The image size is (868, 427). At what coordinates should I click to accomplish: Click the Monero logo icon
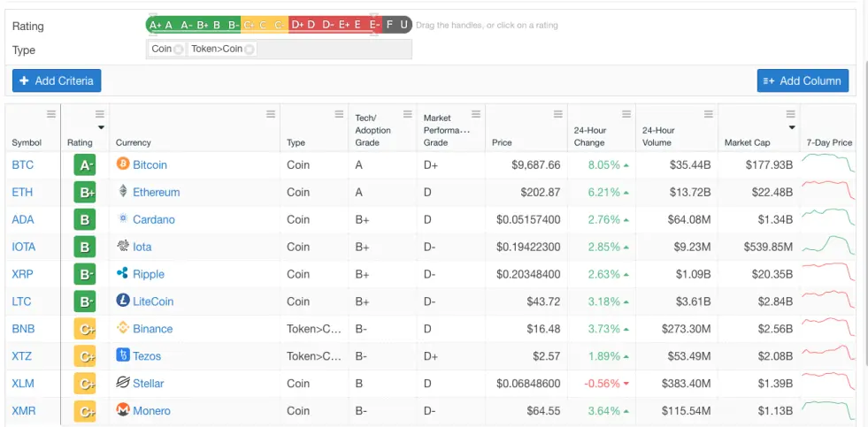tap(123, 410)
